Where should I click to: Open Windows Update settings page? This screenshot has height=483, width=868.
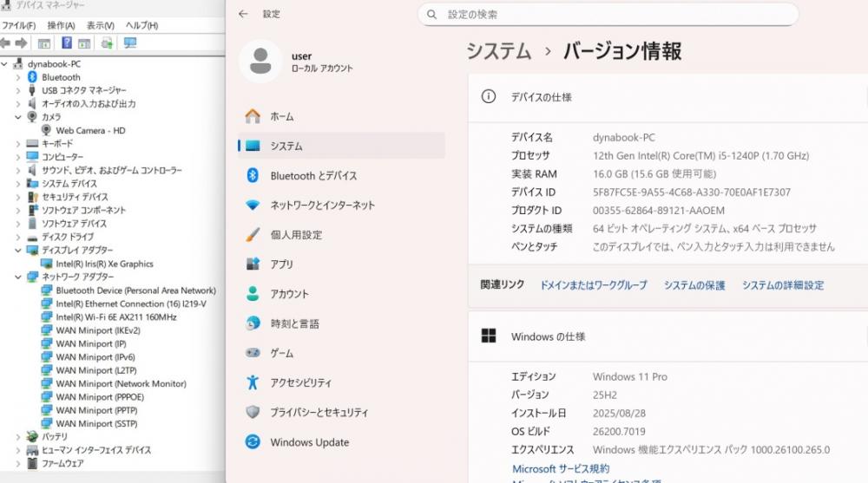[x=341, y=442]
